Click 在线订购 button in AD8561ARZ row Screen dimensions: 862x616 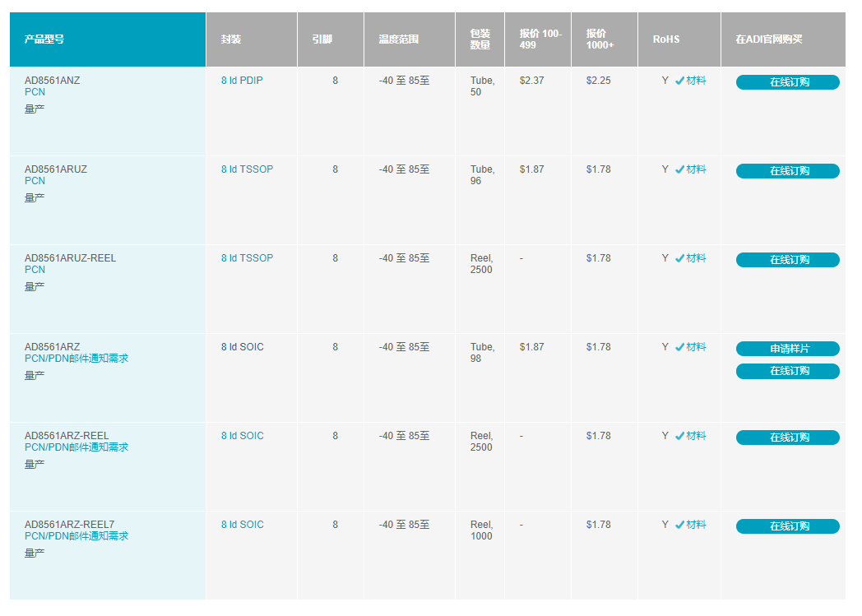pos(787,371)
